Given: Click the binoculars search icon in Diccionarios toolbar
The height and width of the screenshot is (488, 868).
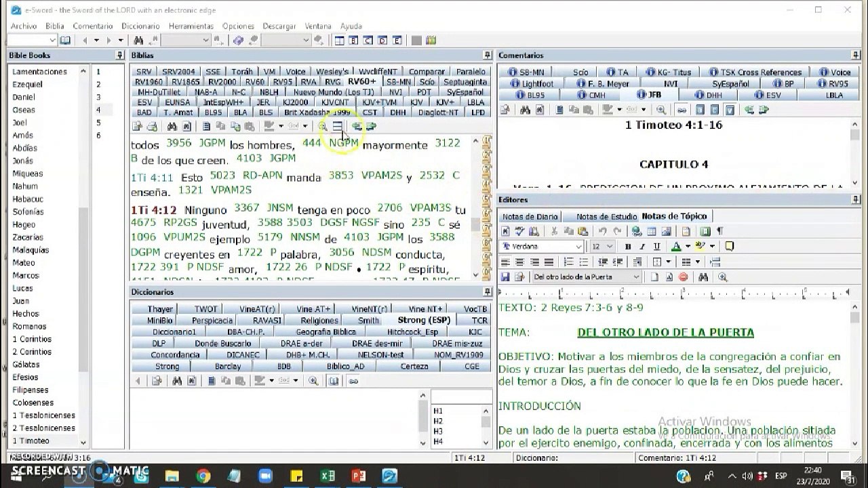Looking at the screenshot, I should coord(178,381).
